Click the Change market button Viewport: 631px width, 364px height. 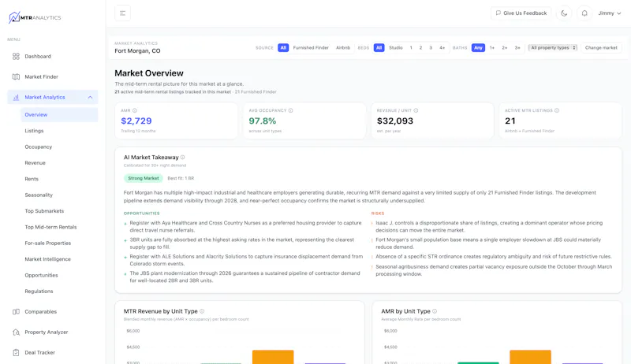tap(601, 48)
